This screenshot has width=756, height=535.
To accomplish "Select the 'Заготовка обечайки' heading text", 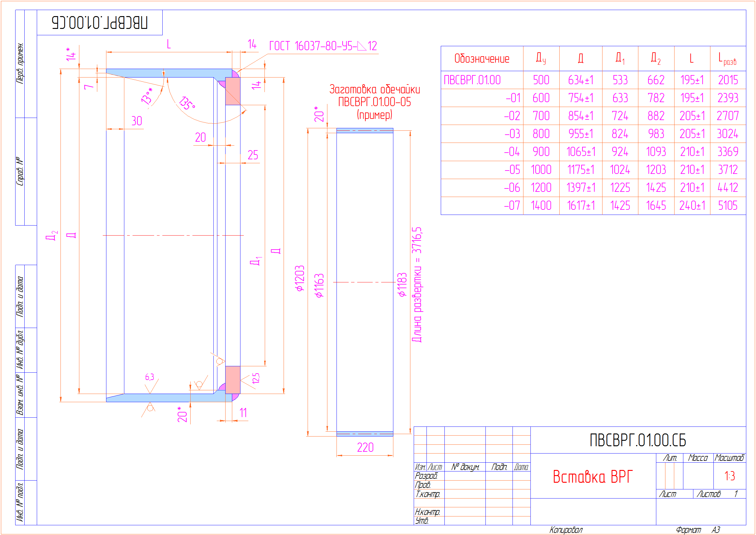I will 375,90.
